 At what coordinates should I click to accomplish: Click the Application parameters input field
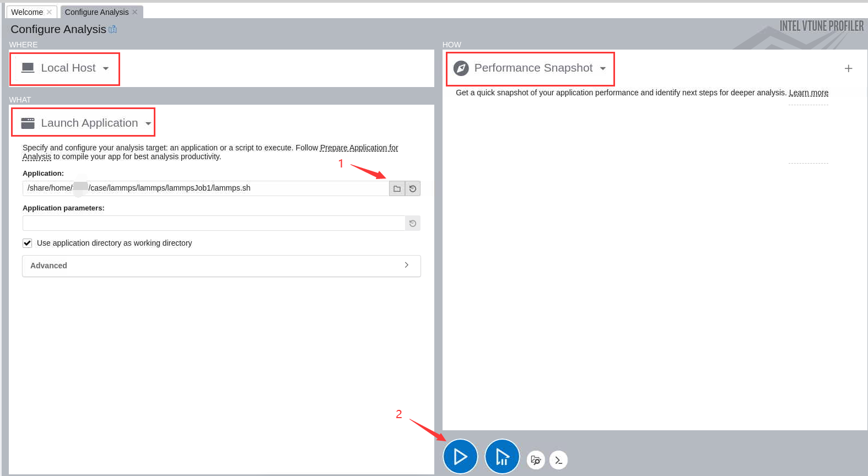[x=214, y=223]
